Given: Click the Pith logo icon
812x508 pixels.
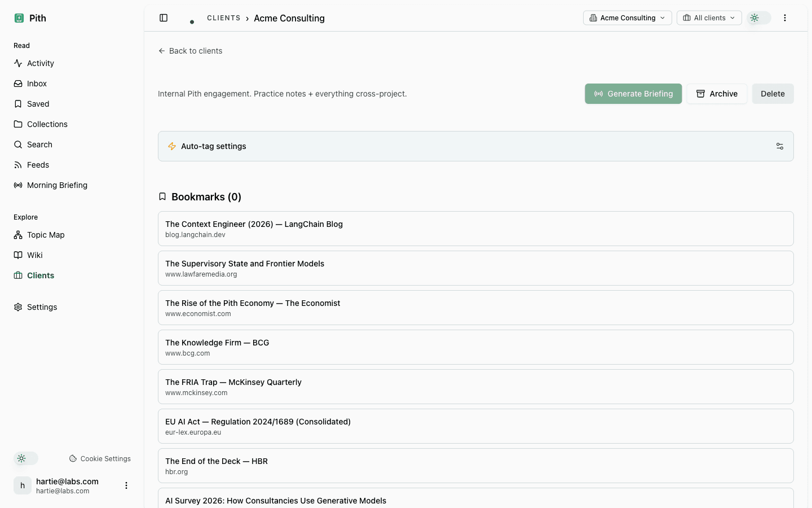Looking at the screenshot, I should 19,18.
